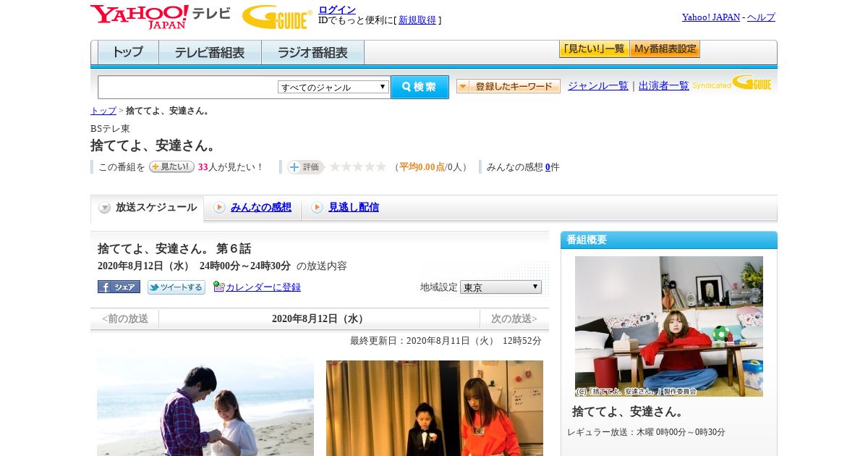868x456 pixels.
Task: Switch to ラジオ番組表 tab
Action: (312, 53)
